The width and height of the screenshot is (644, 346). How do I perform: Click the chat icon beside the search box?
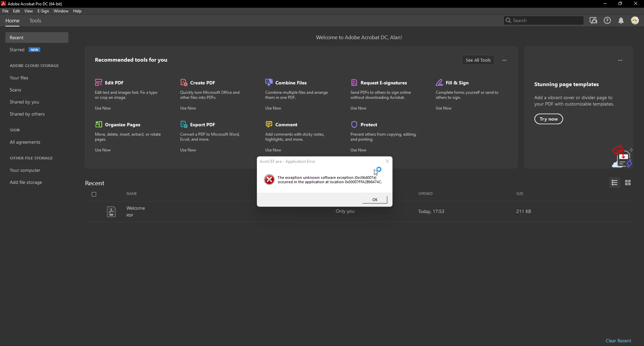tap(593, 20)
